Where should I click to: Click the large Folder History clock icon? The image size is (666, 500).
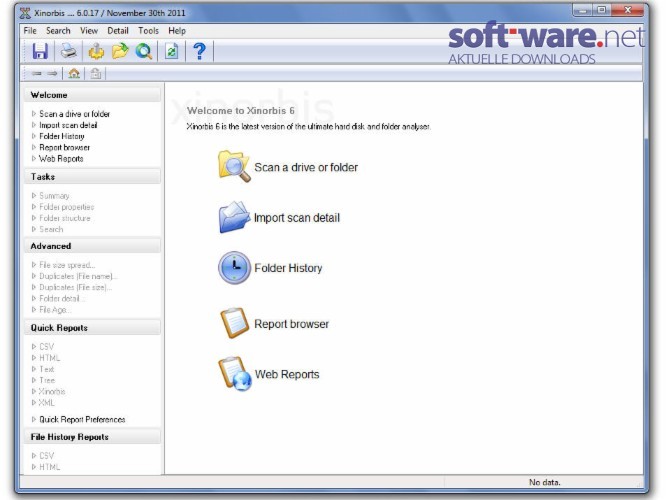[234, 268]
